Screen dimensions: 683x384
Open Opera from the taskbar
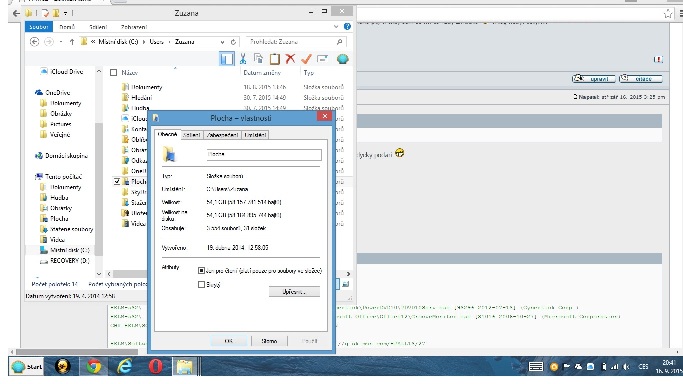[x=155, y=367]
